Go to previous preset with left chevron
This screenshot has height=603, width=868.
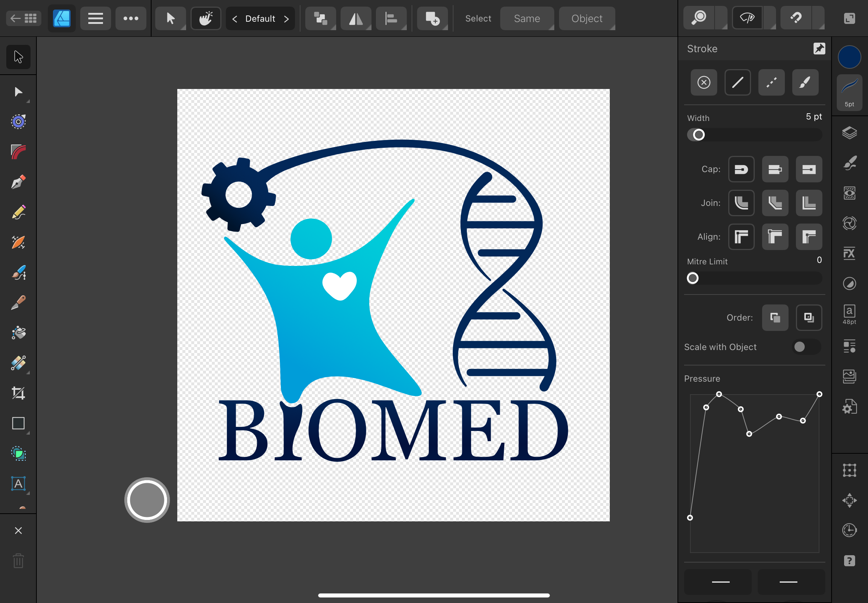point(235,18)
